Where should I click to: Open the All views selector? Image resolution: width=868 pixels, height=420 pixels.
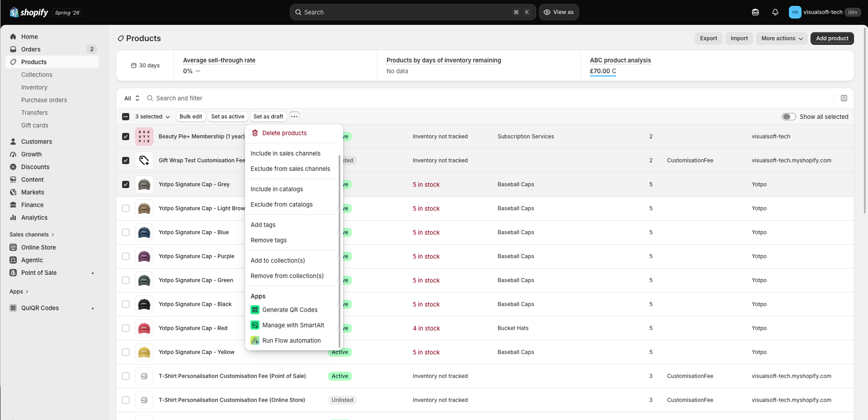coord(132,98)
